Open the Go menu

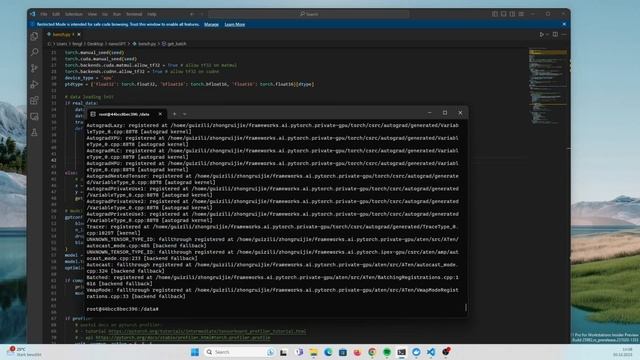coord(105,14)
